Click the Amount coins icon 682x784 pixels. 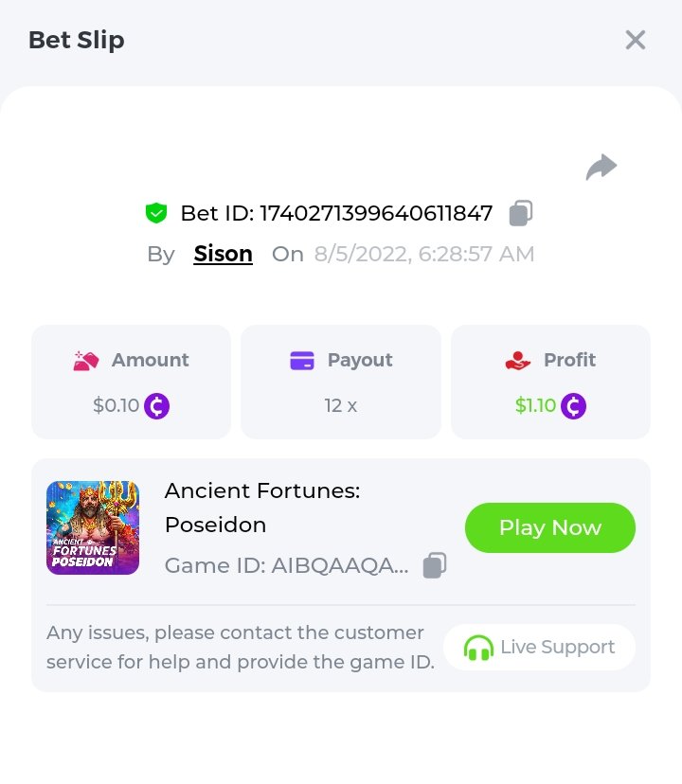click(x=86, y=361)
